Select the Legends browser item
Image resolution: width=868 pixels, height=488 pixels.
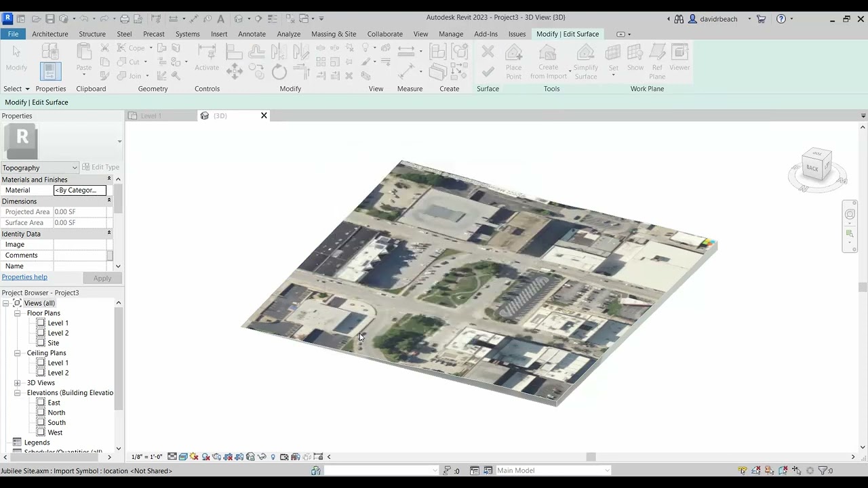(37, 443)
